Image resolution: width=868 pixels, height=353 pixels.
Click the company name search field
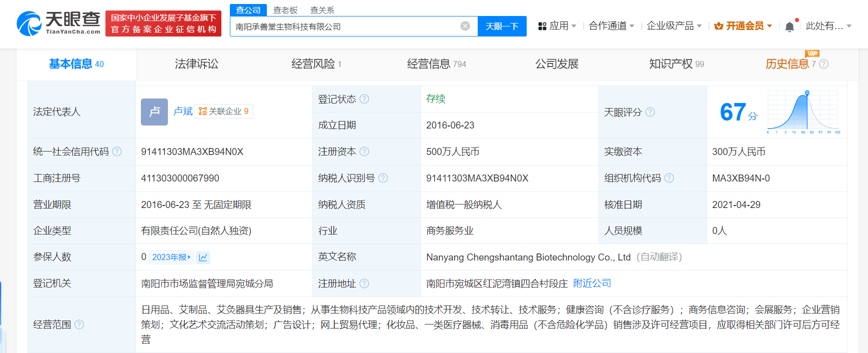point(345,26)
